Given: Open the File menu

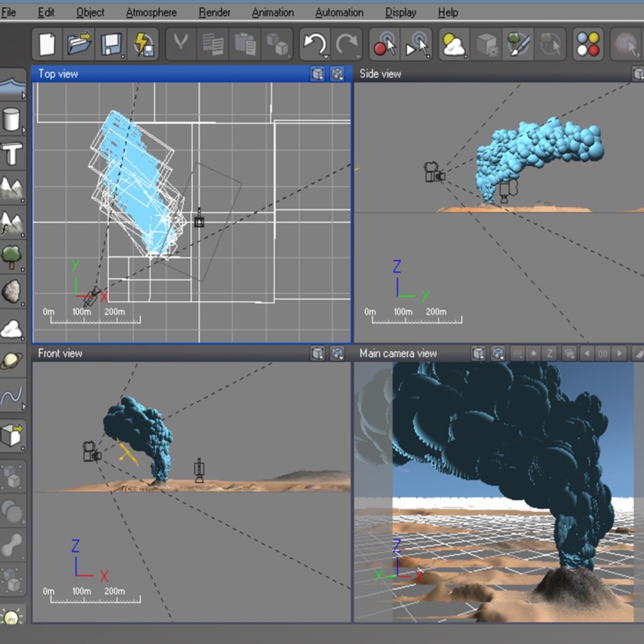Looking at the screenshot, I should [x=8, y=13].
